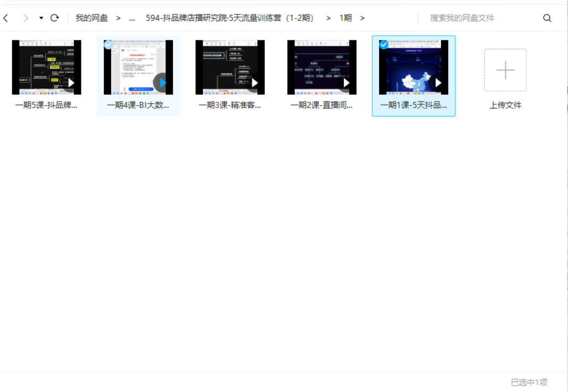Click the 一期5课-抖品牌... file name
The height and width of the screenshot is (392, 568).
(46, 105)
